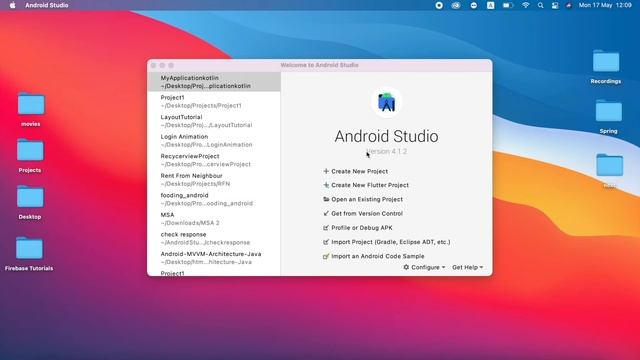Click the Android Studio logo
Viewport: 640px width, 360px height.
[x=387, y=102]
